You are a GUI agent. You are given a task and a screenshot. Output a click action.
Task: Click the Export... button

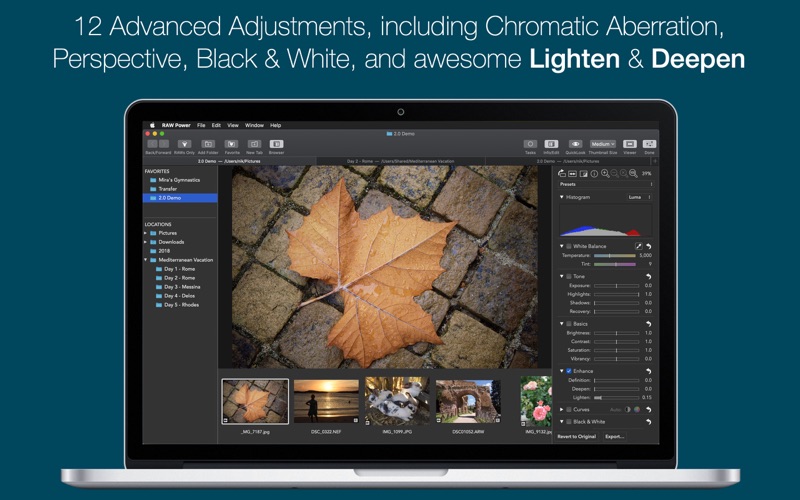pos(614,436)
